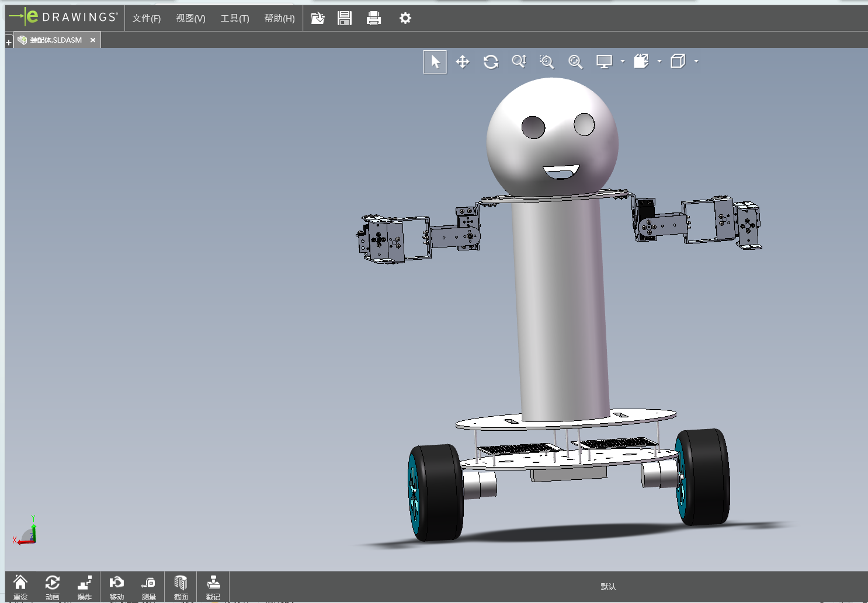Play the 动画 (Animate) function
868x603 pixels.
point(53,586)
